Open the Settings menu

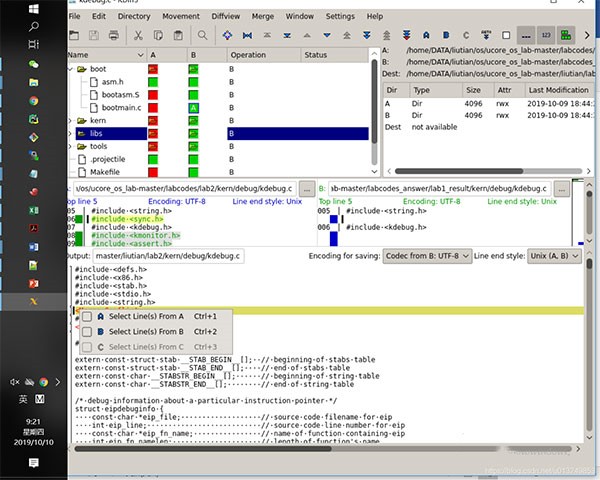[340, 16]
